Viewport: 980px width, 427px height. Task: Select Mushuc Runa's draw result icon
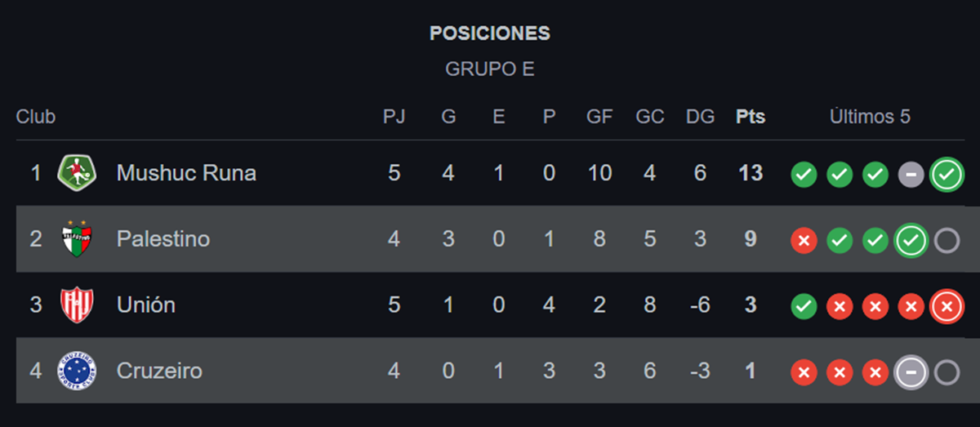point(911,174)
